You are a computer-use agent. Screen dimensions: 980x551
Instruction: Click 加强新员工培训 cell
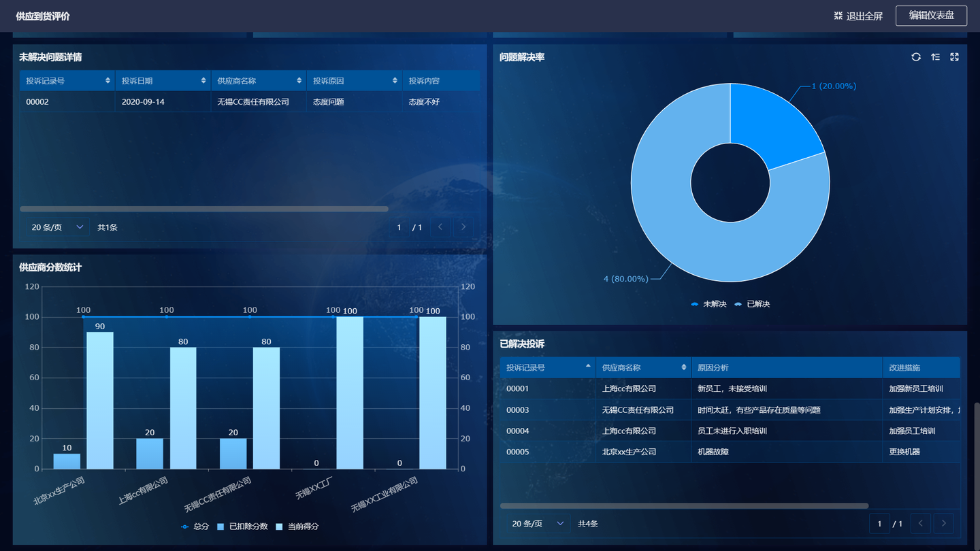tap(916, 388)
